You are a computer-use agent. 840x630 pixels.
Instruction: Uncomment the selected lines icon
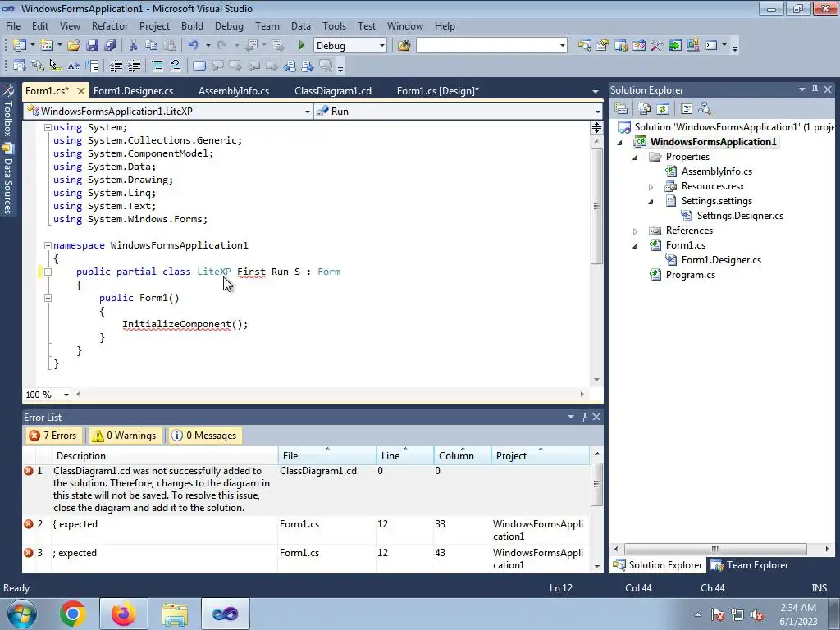tap(176, 66)
